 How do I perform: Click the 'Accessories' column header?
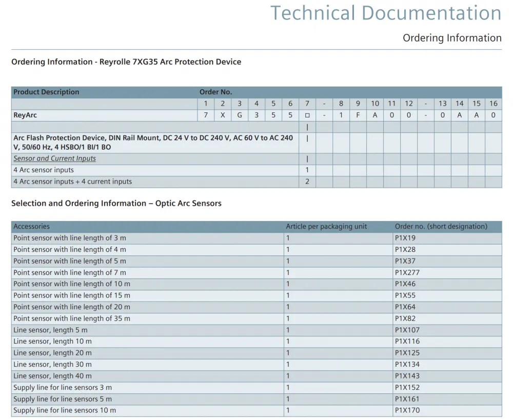[31, 226]
